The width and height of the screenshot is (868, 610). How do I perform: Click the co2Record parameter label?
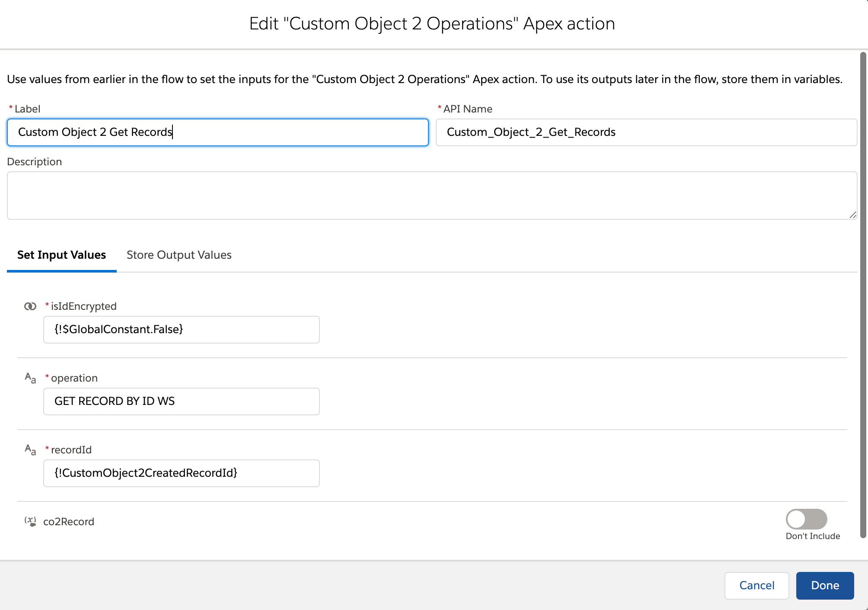tap(69, 522)
